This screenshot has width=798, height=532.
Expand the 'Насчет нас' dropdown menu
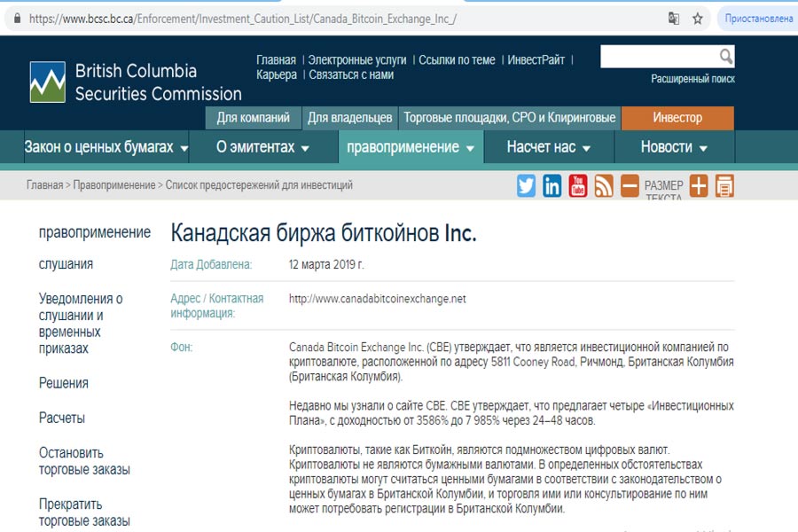(x=549, y=147)
